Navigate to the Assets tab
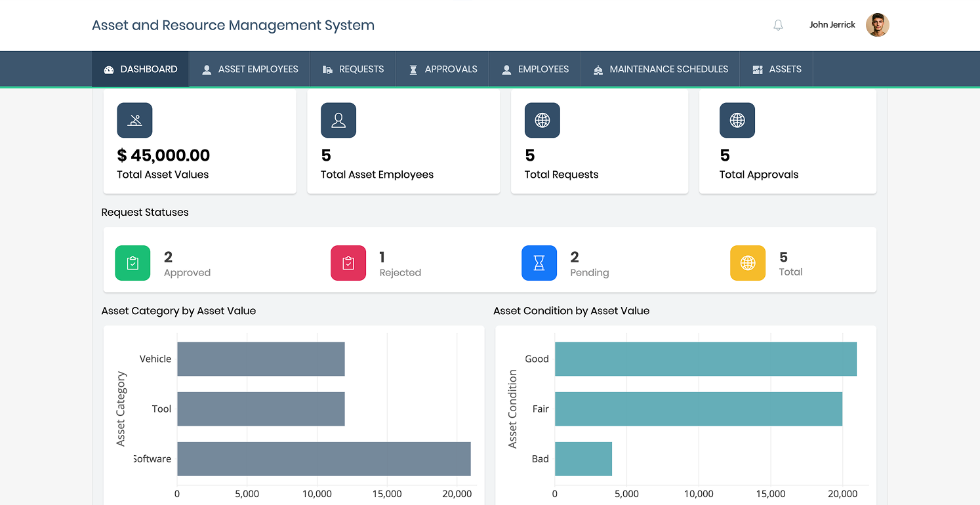 point(776,68)
